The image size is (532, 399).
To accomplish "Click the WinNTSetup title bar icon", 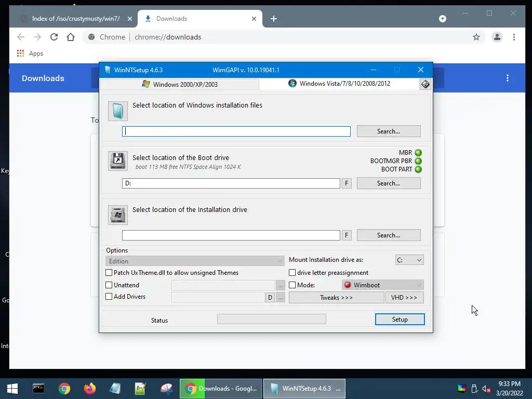I will point(108,70).
